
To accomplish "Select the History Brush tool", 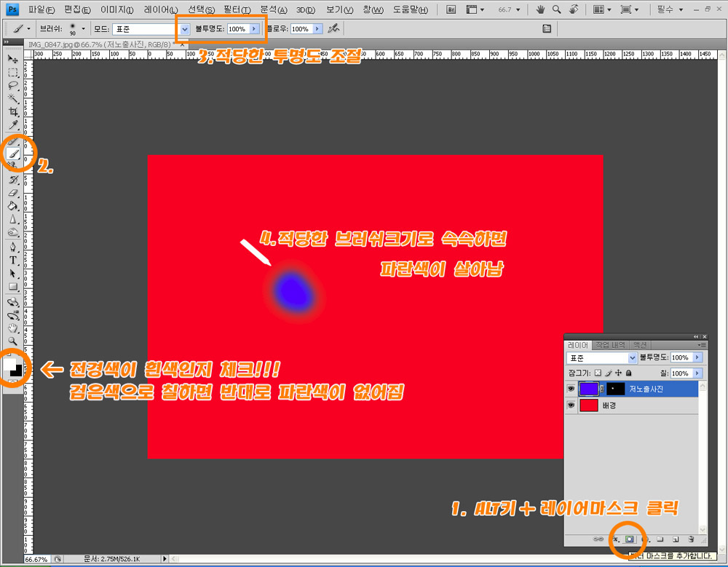I will point(13,180).
